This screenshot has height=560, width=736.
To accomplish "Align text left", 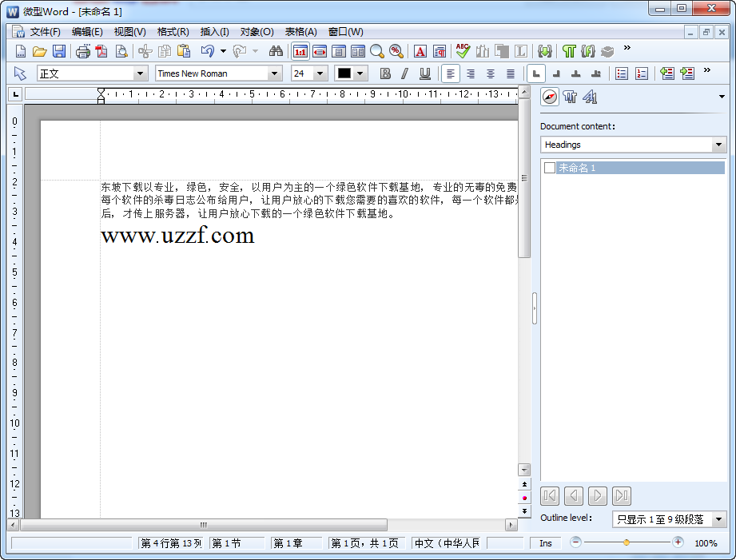I will coord(450,73).
